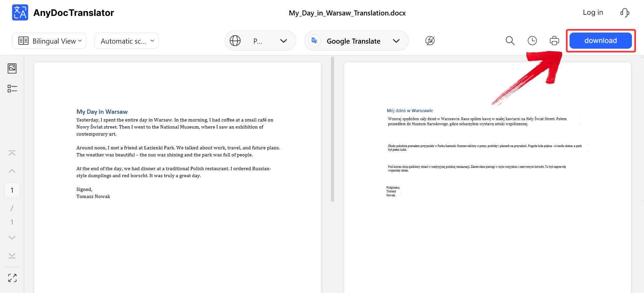Click the 'Around noon' paragraph in original
The image size is (644, 293).
(178, 151)
